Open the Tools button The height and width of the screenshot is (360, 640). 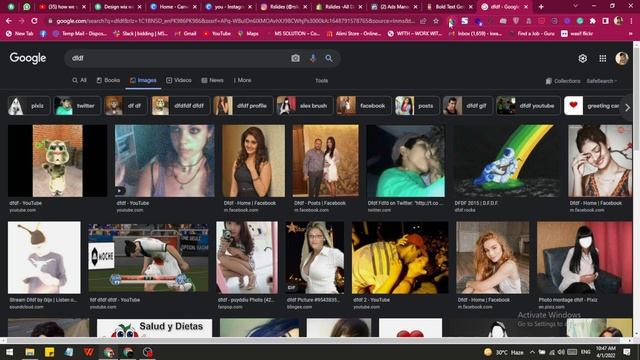[321, 81]
